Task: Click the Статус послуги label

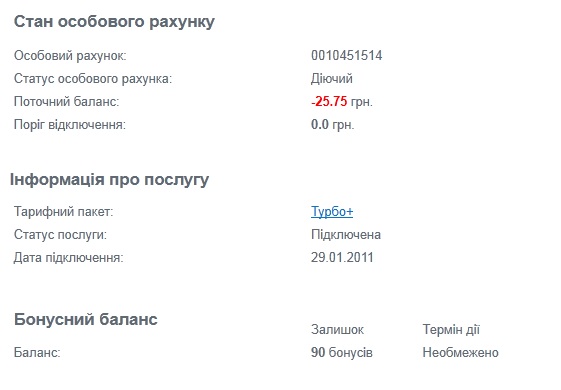Action: click(60, 235)
